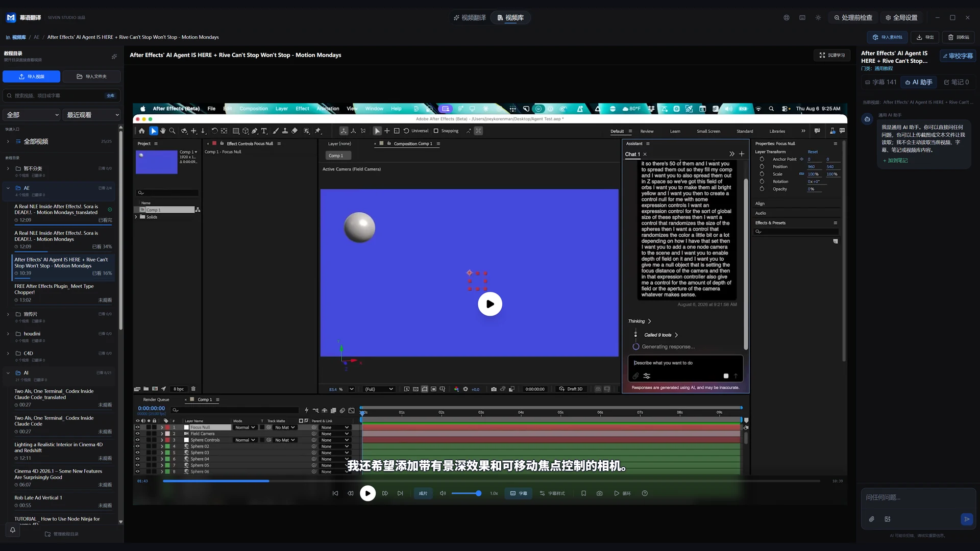Click the 视频库 breadcrumb link

click(16, 37)
